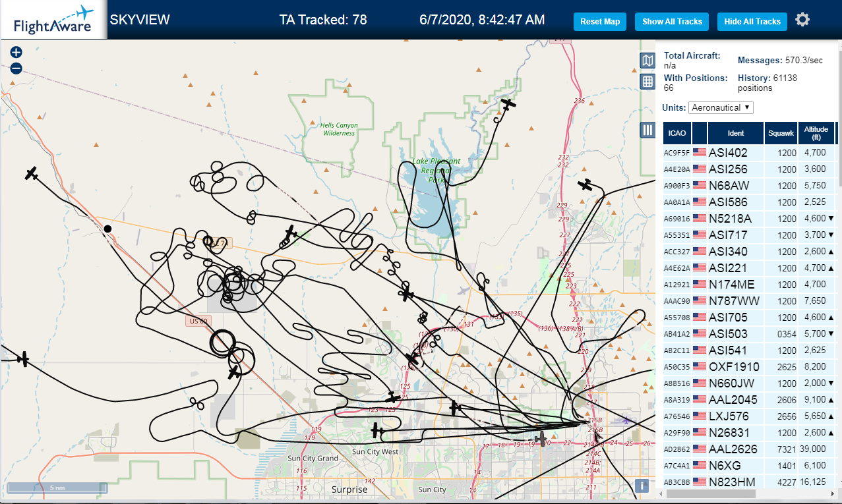
Task: Select aircraft ASI221 in the list
Action: [x=749, y=268]
